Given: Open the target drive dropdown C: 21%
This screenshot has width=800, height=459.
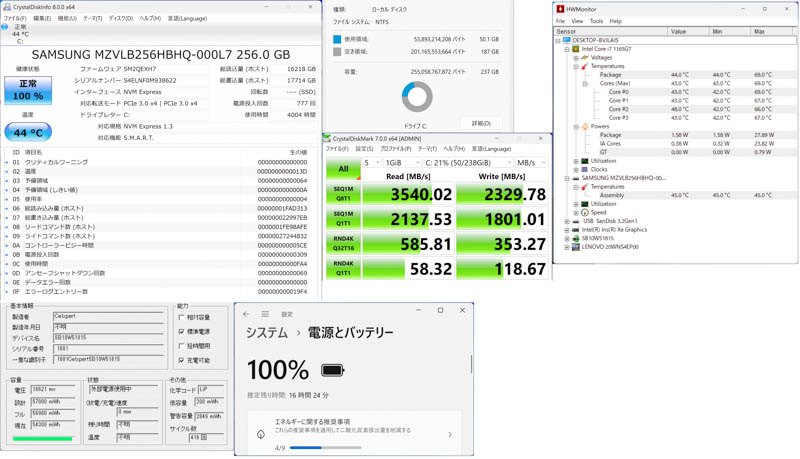Looking at the screenshot, I should click(468, 163).
